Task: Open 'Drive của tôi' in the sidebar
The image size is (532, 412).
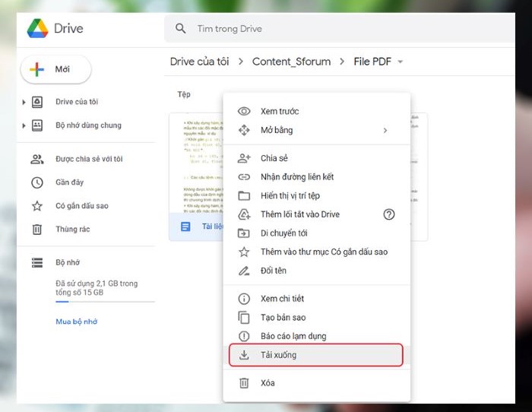Action: click(77, 102)
